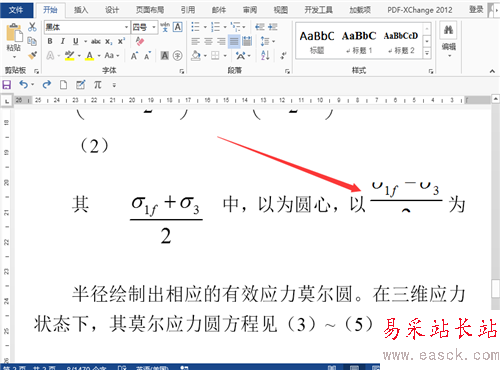Open the phonetic guide tool

(165, 27)
